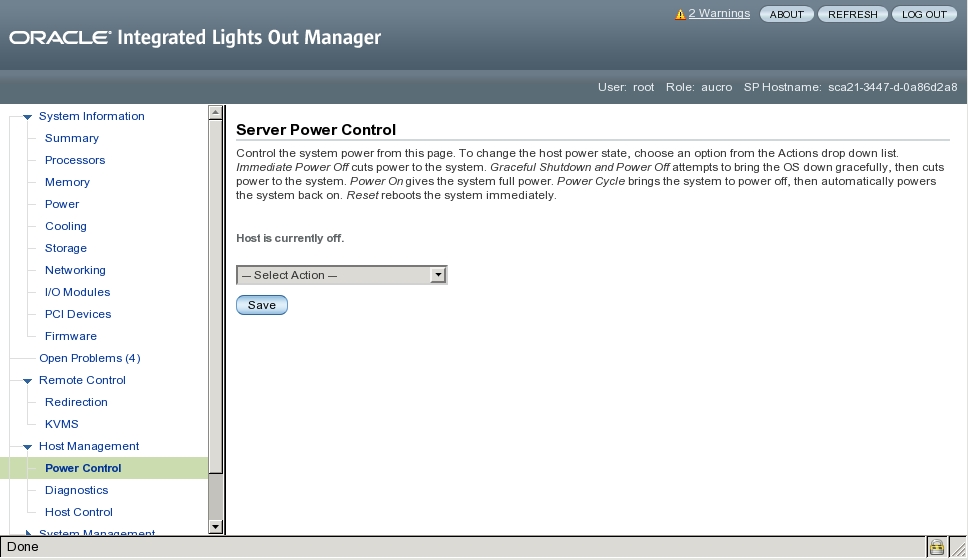Screen dimensions: 968x560
Task: Go to Networking page
Action: click(x=75, y=270)
